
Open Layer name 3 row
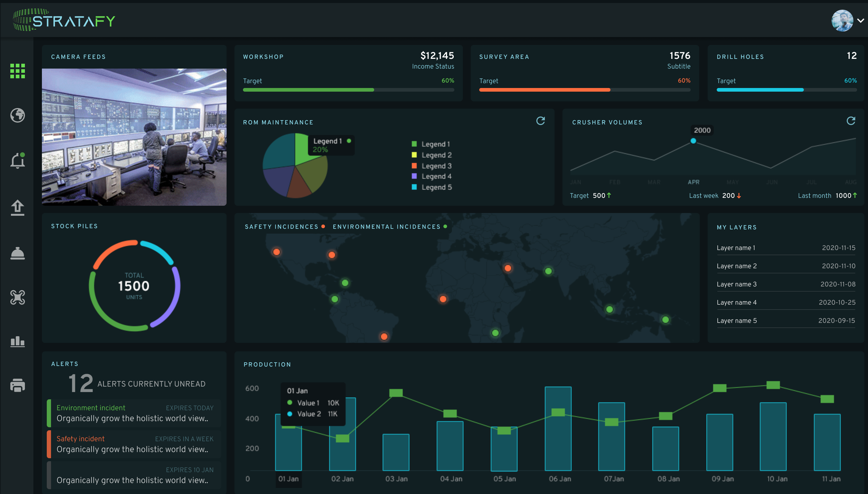tap(786, 284)
